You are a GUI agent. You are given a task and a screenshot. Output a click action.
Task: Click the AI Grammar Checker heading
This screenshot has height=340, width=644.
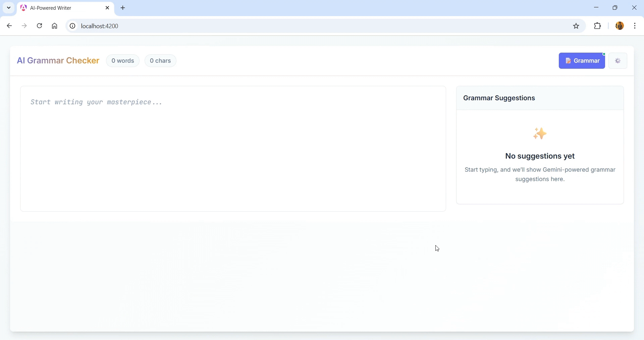point(58,61)
